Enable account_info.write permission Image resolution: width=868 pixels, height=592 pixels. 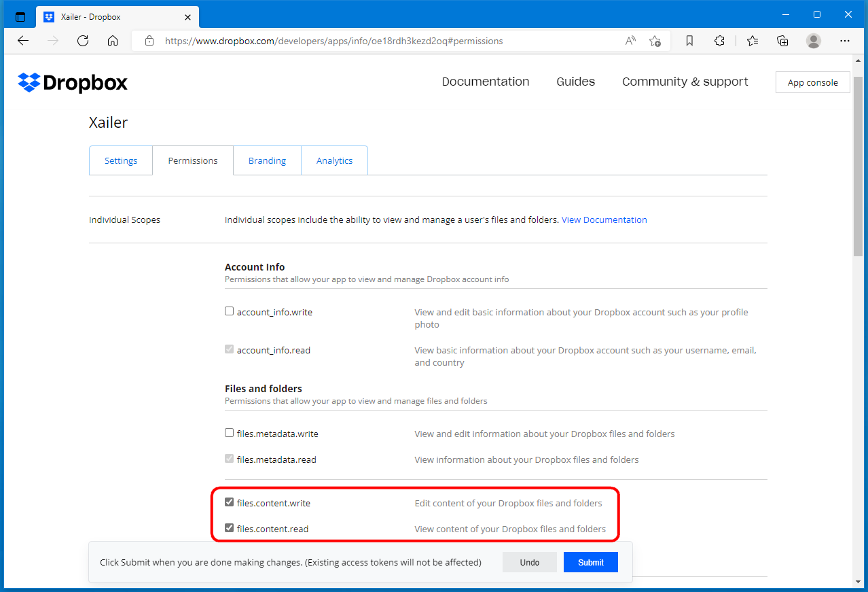230,311
